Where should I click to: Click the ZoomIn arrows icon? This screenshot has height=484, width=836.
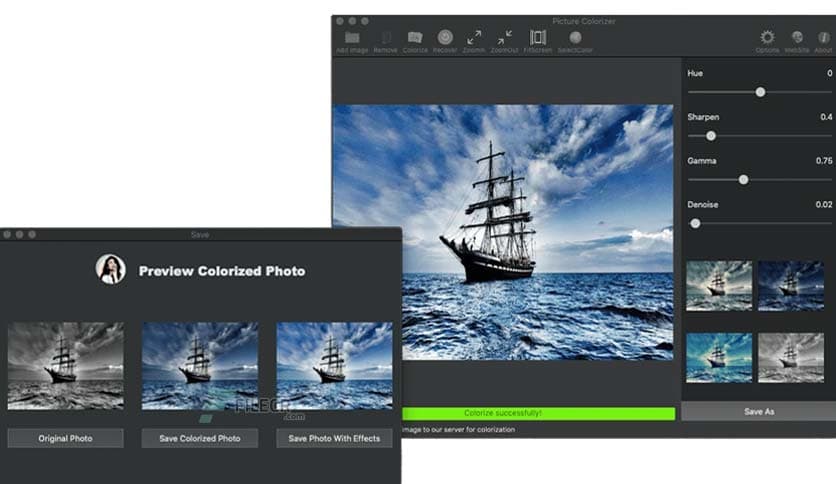(x=473, y=37)
